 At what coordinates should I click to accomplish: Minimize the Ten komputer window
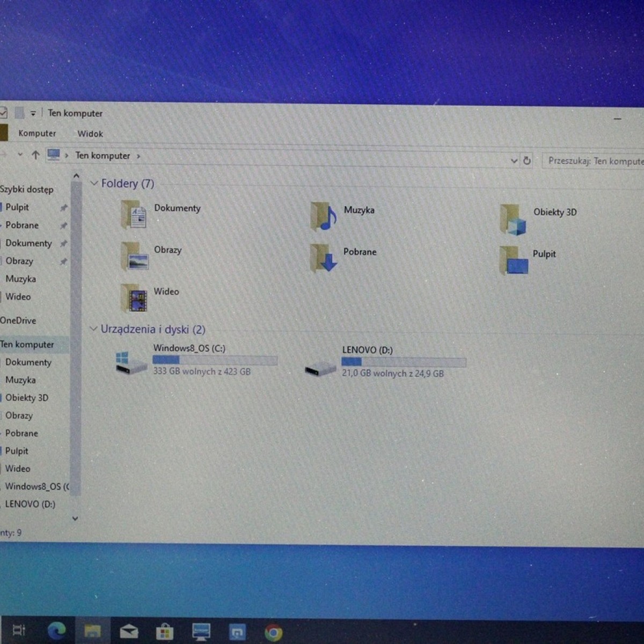[618, 118]
